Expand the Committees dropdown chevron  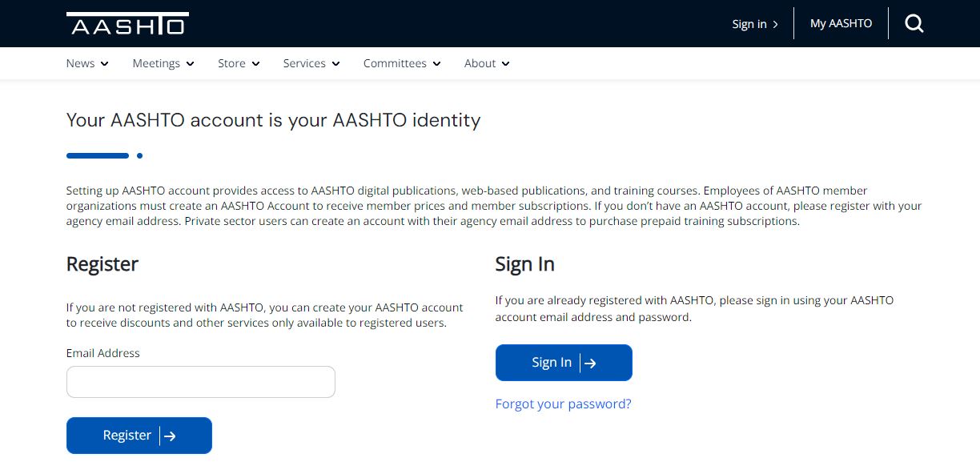click(436, 64)
